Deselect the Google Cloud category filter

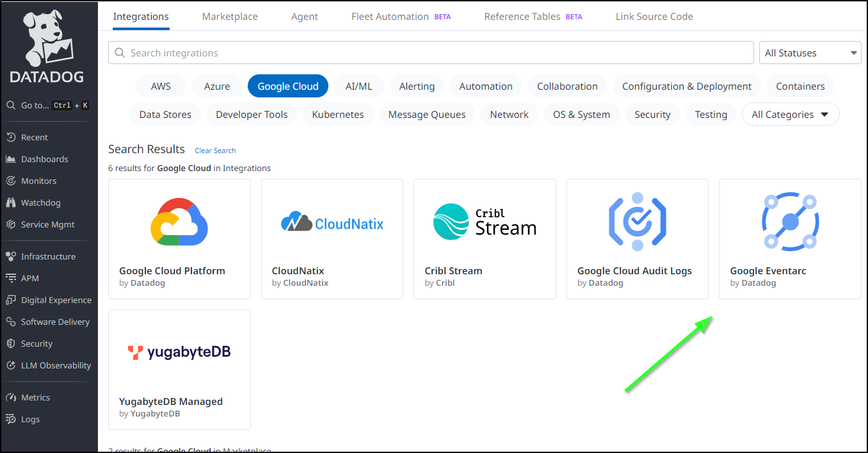tap(288, 86)
